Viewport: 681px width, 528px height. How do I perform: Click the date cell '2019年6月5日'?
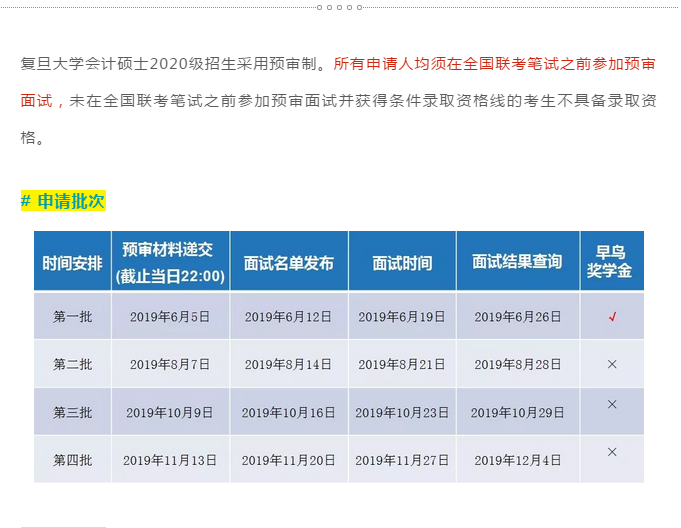coord(170,317)
